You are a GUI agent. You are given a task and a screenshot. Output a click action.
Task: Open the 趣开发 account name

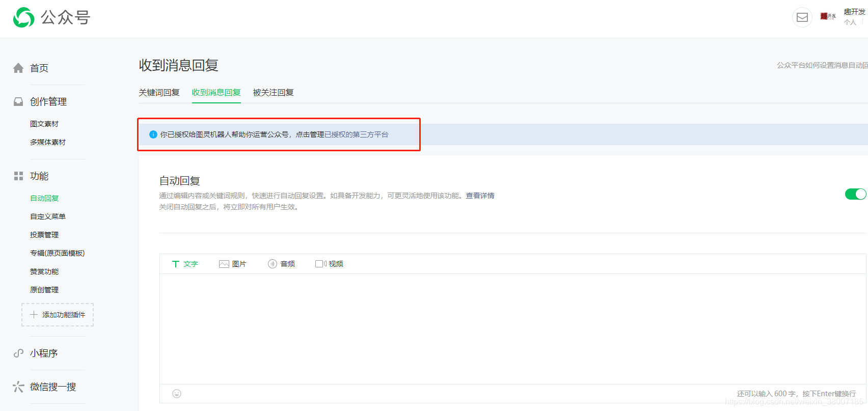pos(854,12)
